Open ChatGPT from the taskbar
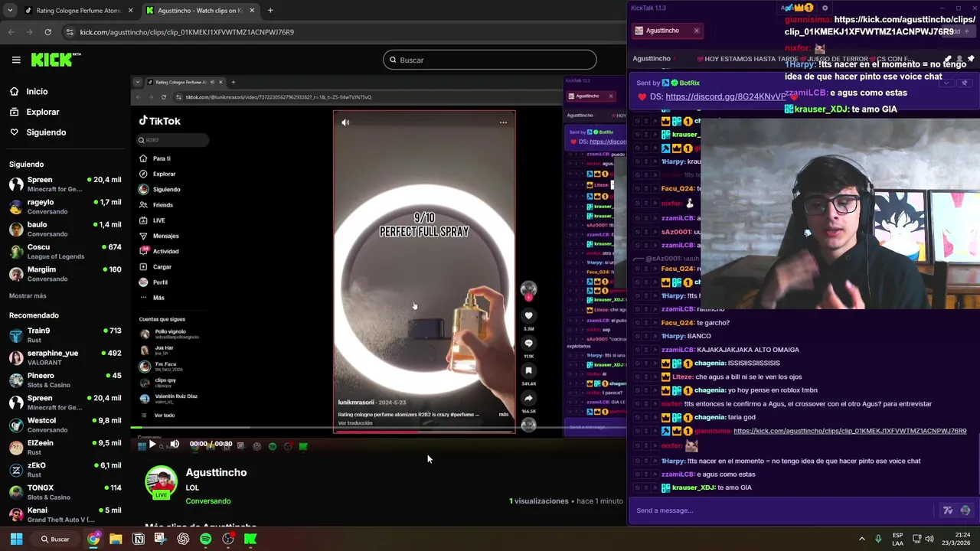 coord(183,539)
